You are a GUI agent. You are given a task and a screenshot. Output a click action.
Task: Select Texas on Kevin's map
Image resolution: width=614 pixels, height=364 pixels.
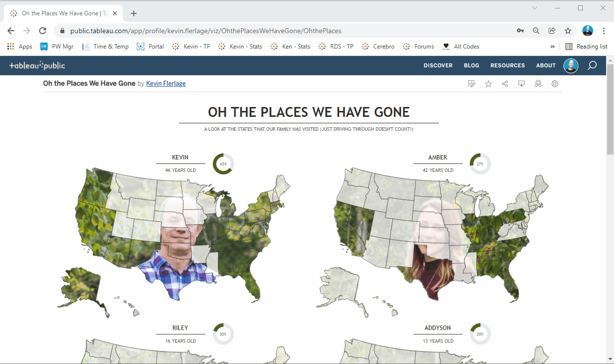coord(174,272)
